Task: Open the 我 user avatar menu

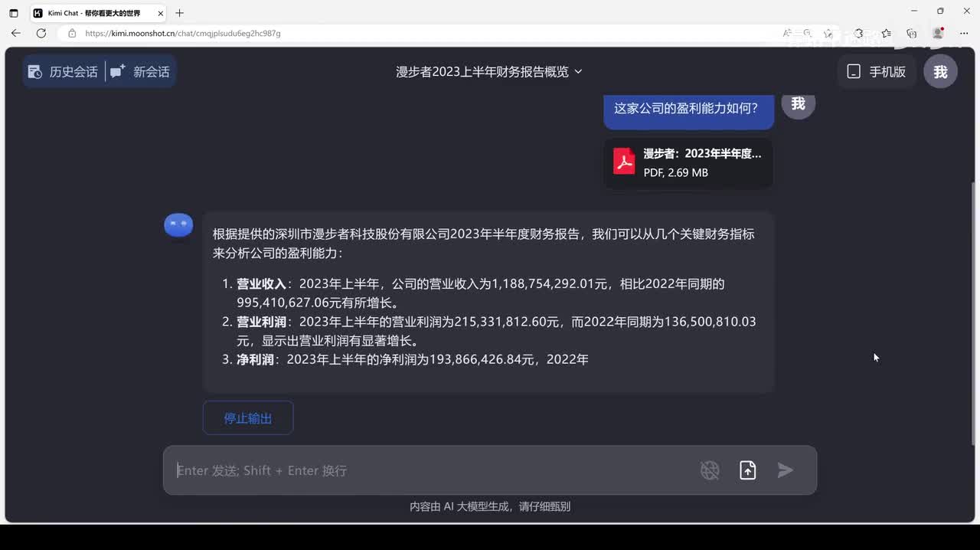Action: [x=940, y=72]
